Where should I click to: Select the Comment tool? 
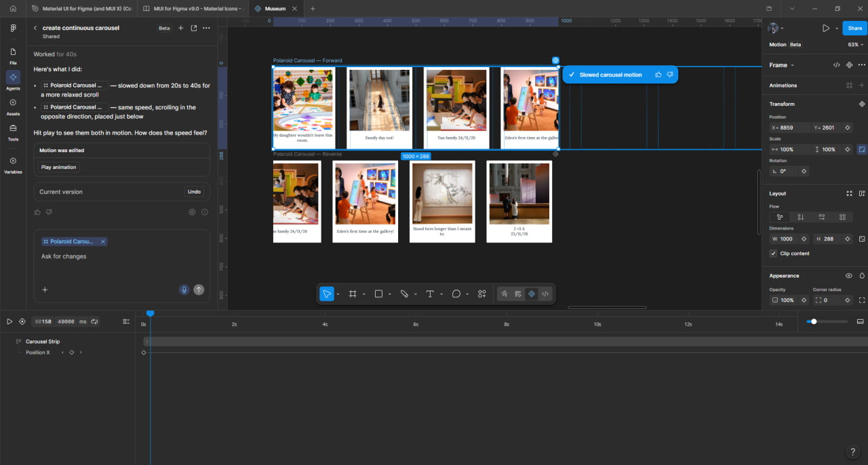tap(456, 294)
